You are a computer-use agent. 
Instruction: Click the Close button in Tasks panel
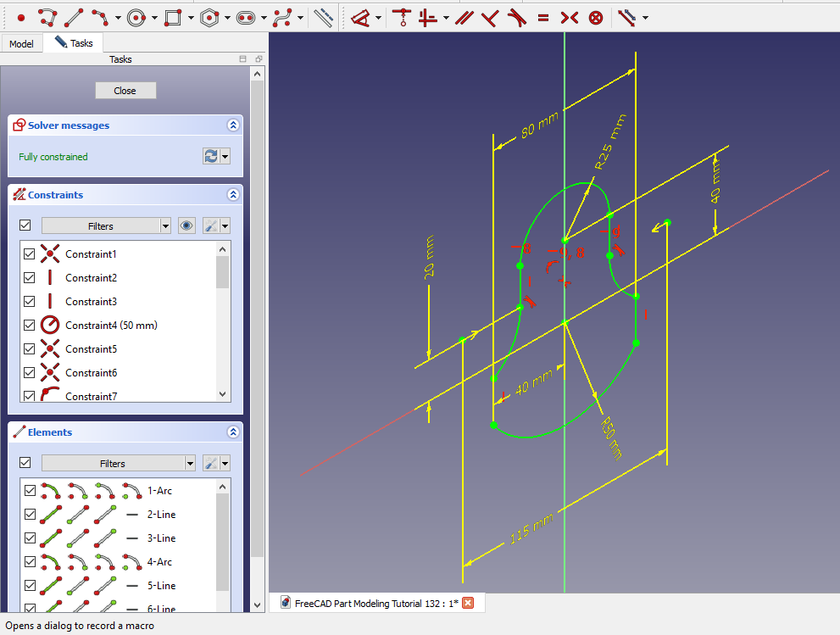125,91
